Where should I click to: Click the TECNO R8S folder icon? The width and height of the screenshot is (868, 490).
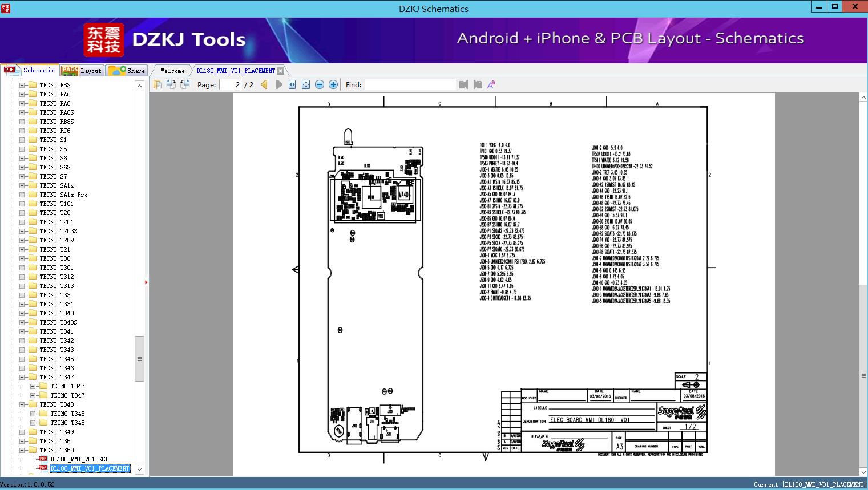pos(33,85)
